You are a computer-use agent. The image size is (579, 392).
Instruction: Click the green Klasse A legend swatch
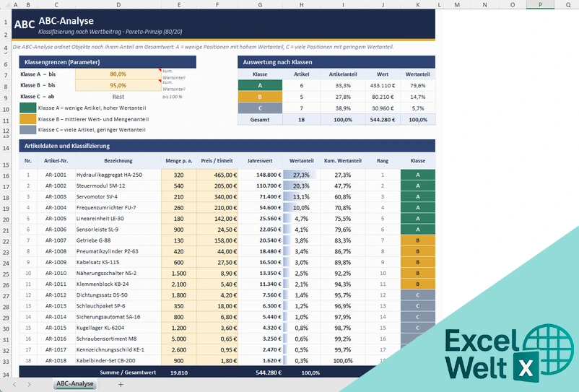click(x=27, y=108)
